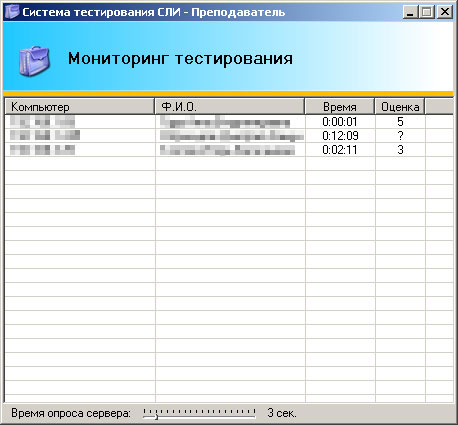Click the first blurred computer name

[x=42, y=122]
